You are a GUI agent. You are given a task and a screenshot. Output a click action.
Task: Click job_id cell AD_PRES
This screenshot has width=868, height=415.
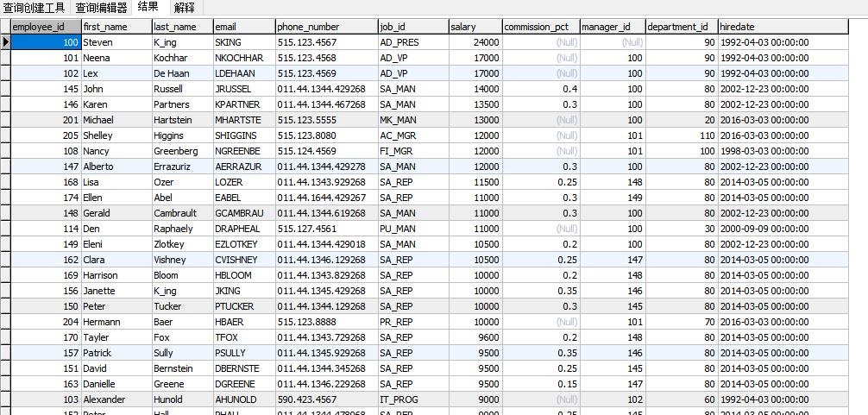(413, 42)
